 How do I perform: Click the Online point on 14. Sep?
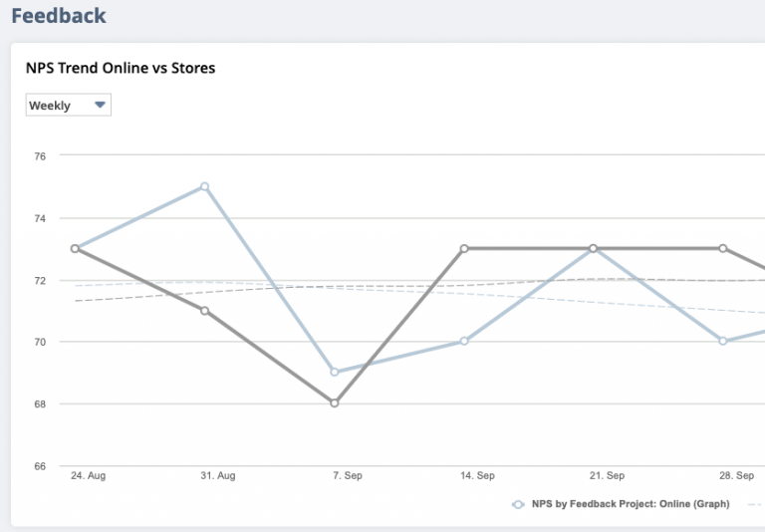pyautogui.click(x=464, y=341)
